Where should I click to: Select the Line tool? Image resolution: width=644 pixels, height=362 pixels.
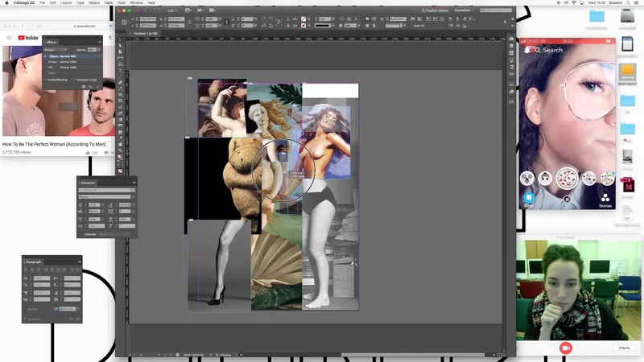[120, 76]
